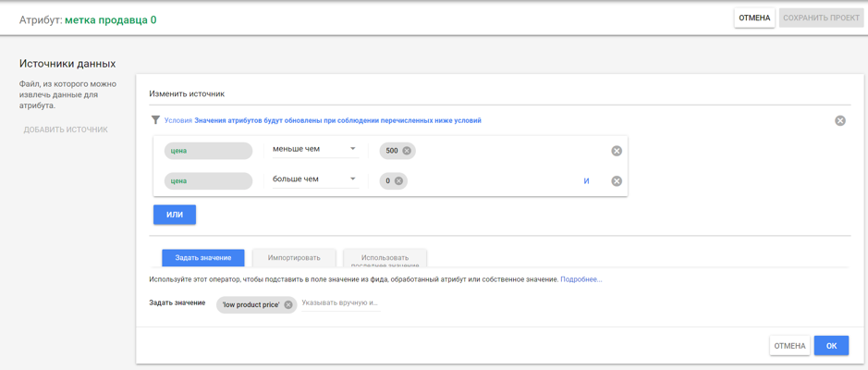Click the ИЛИ button
The width and height of the screenshot is (868, 370).
tap(175, 215)
